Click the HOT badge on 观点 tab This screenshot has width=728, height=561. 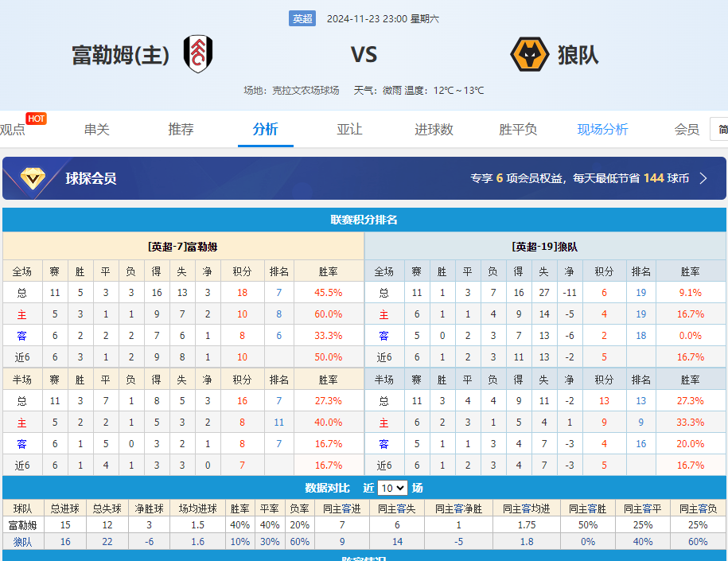[x=36, y=119]
